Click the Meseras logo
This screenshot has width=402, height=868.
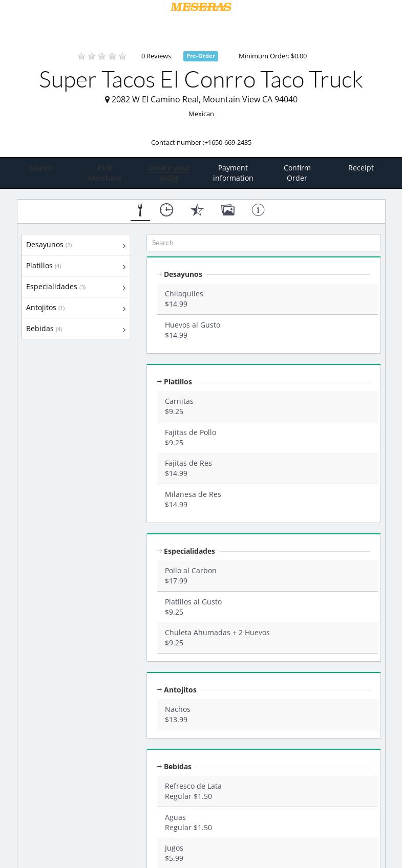[x=201, y=7]
